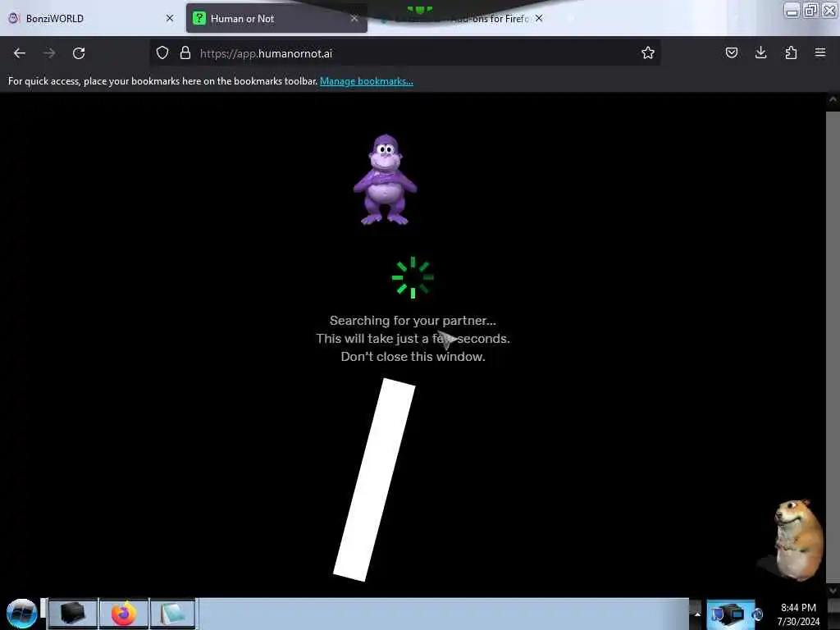
Task: Click the scrollbar down arrow
Action: tap(833, 591)
